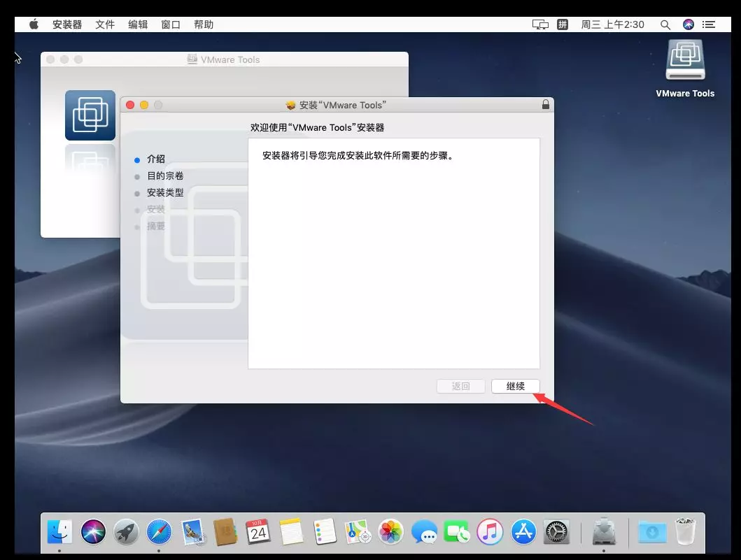The height and width of the screenshot is (560, 741).
Task: Click the display mirroring icon in menu bar
Action: [540, 24]
